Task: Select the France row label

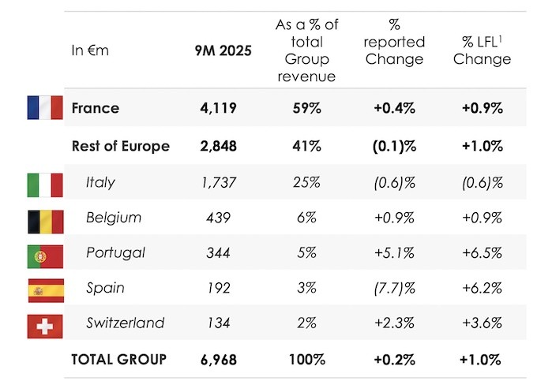Action: pyautogui.click(x=95, y=108)
